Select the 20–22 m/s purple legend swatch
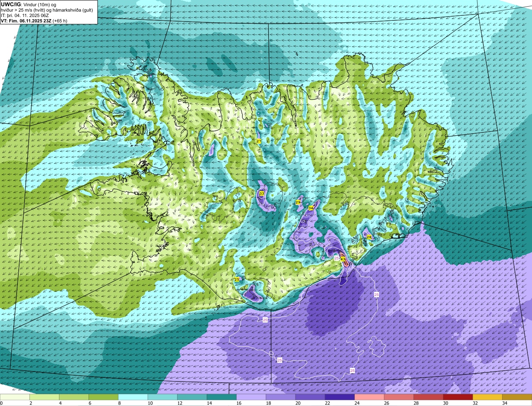Viewport: 532px width, 406px height. point(310,397)
